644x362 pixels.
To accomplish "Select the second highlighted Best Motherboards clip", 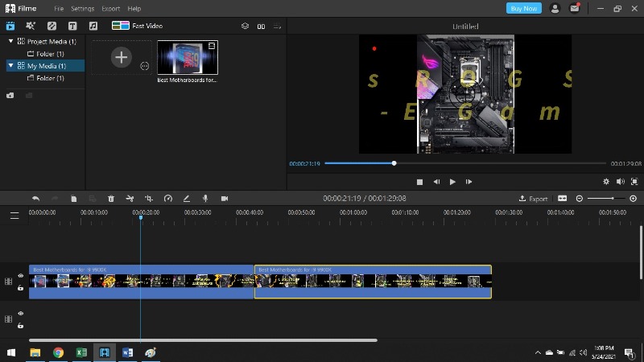I will click(373, 282).
